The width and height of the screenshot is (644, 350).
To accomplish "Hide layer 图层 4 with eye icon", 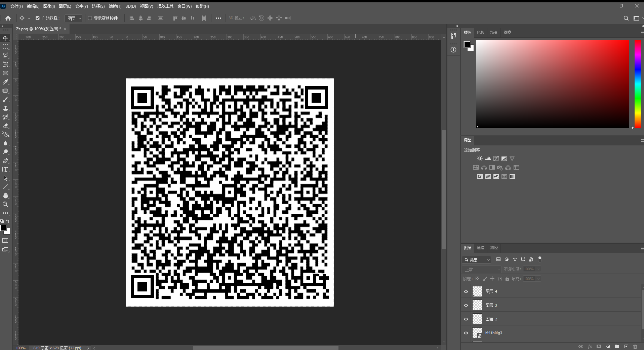I will (466, 291).
